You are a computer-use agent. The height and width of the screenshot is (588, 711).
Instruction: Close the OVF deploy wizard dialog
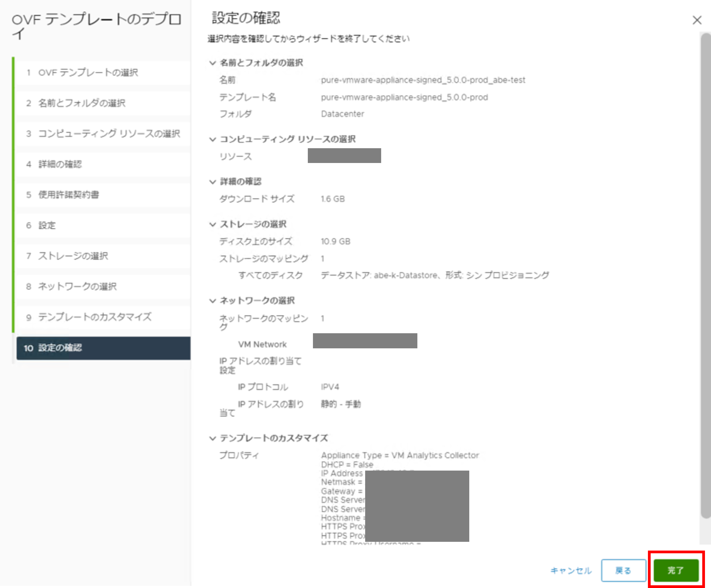click(697, 20)
